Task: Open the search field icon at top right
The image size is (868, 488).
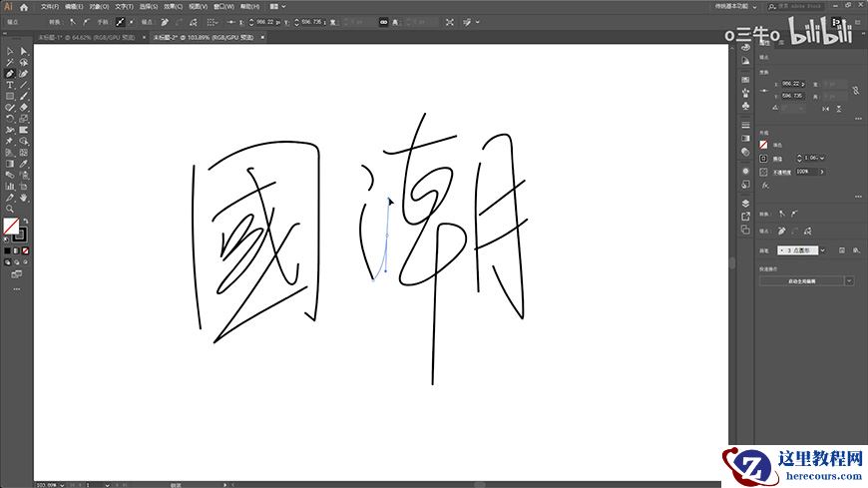Action: pos(771,7)
